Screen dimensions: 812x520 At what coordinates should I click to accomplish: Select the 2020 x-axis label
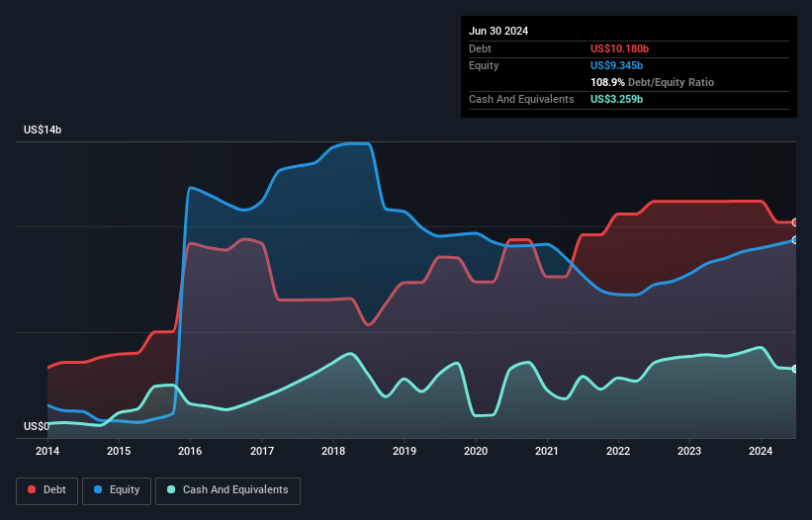[x=476, y=451]
